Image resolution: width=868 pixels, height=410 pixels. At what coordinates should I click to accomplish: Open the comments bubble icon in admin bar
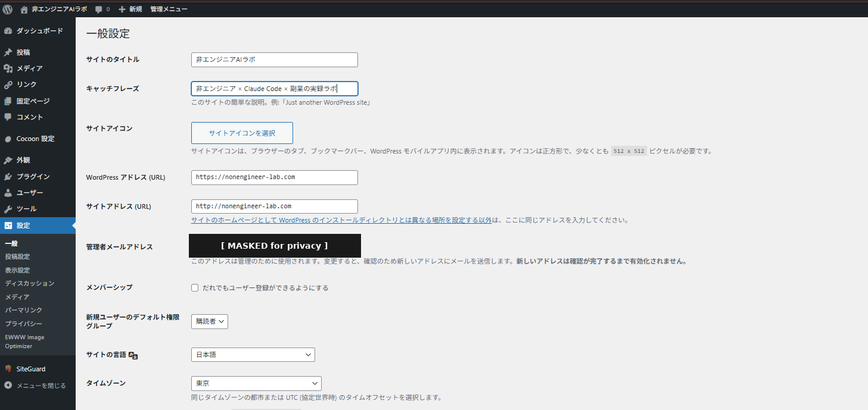(98, 10)
